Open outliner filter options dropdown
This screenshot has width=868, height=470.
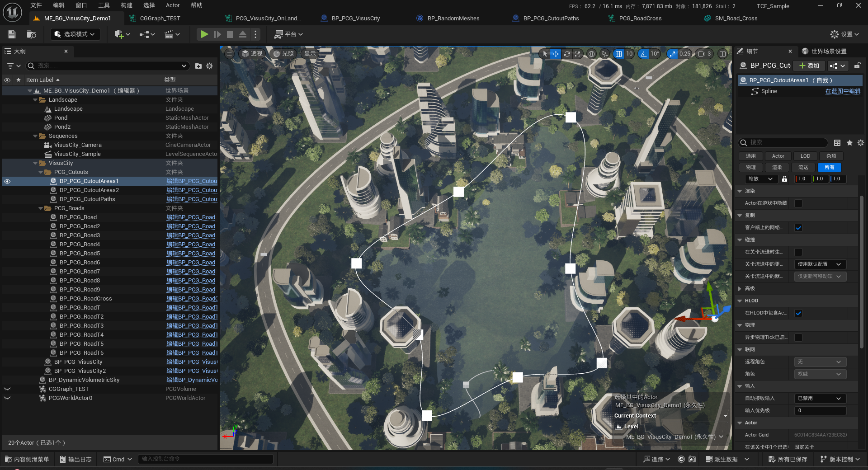click(14, 66)
